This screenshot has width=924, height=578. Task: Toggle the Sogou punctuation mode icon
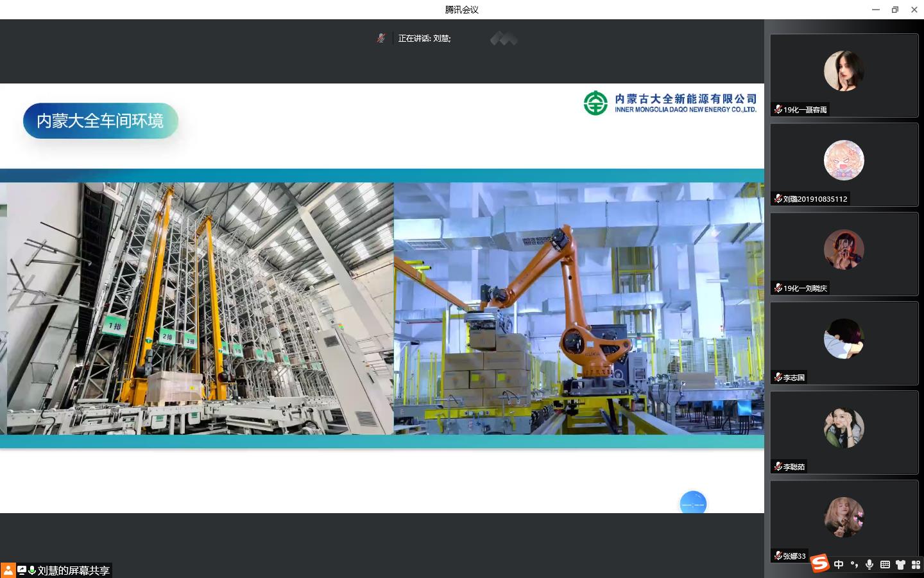click(x=854, y=565)
